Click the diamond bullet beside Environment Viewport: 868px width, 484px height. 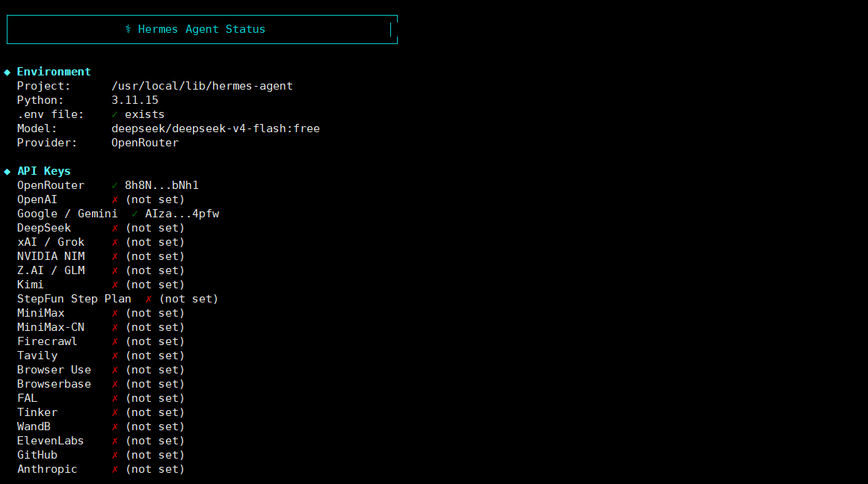coord(7,72)
